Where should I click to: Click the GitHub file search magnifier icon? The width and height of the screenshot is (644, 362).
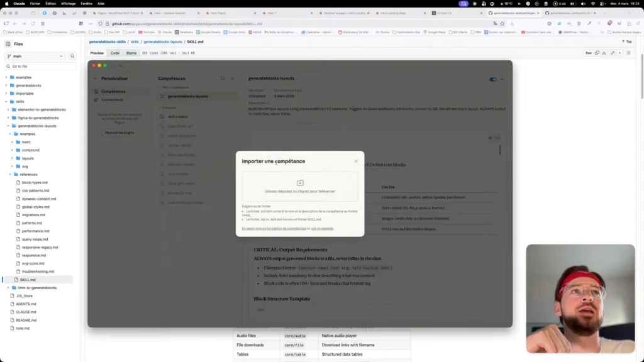(72, 56)
